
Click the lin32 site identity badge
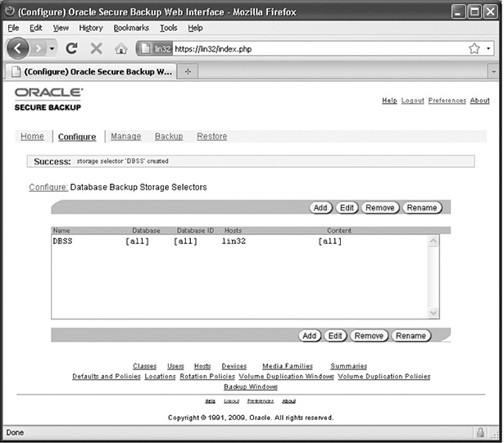(155, 48)
